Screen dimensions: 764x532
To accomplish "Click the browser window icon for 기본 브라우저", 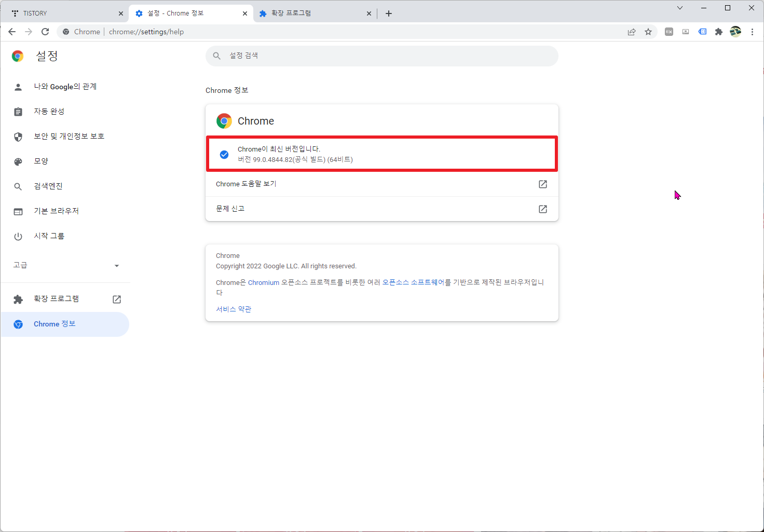I will point(18,211).
